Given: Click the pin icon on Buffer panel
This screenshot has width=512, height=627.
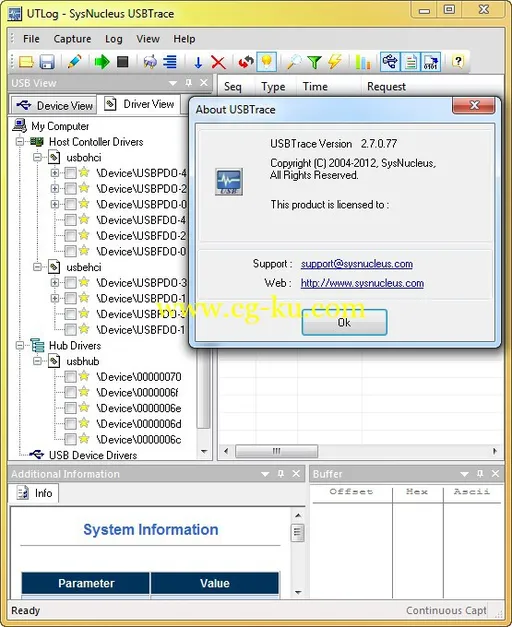Looking at the screenshot, I should point(480,474).
